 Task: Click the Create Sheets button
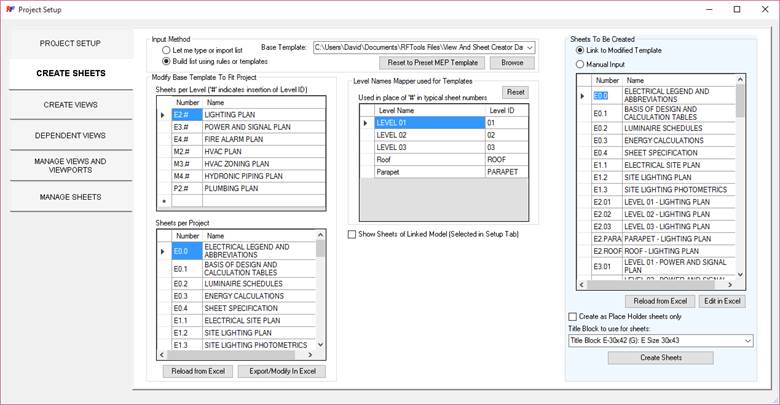pyautogui.click(x=660, y=358)
